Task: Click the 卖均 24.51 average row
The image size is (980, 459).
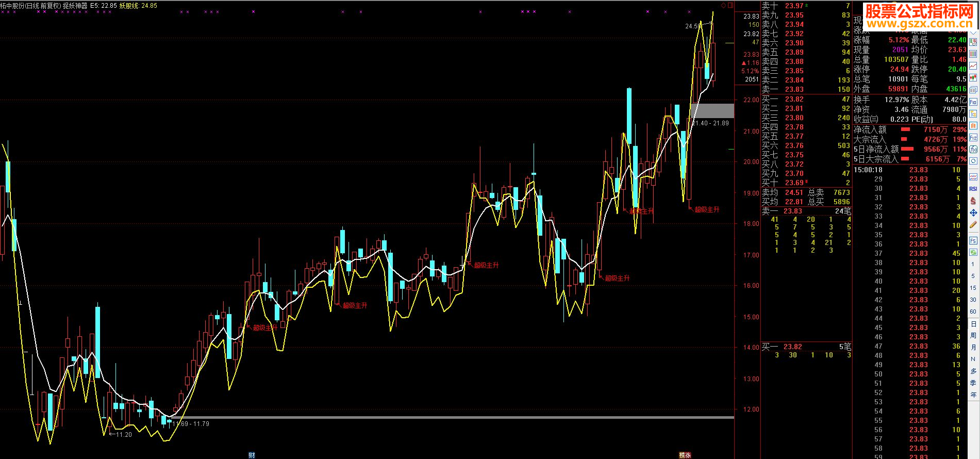Action: (x=783, y=192)
